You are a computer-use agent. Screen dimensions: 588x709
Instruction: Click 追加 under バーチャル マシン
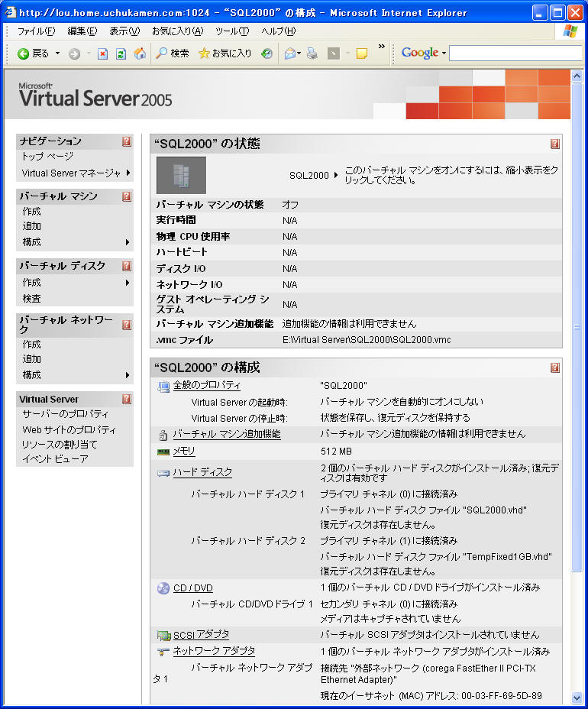click(x=31, y=226)
